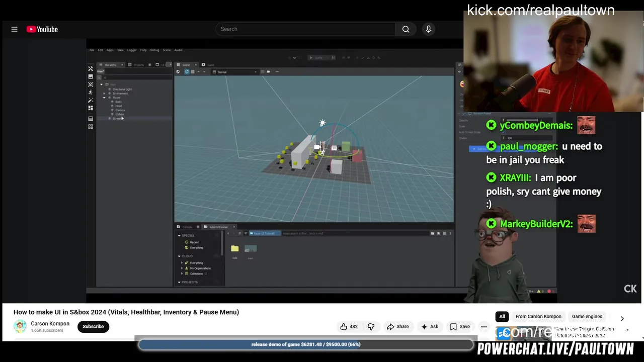The height and width of the screenshot is (362, 644).
Task: Select Recent in asset browser
Action: coord(194,242)
